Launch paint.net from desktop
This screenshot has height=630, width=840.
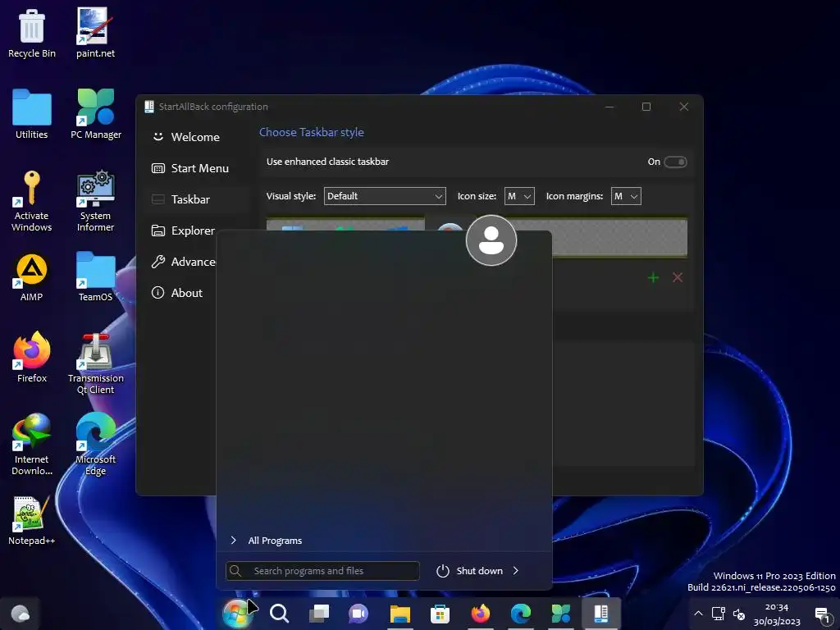tap(95, 33)
